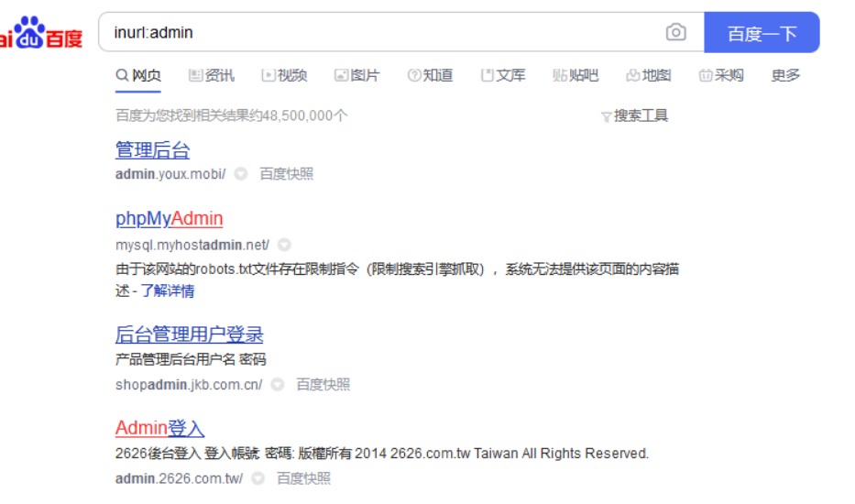
Task: Click the 百度一下 search button
Action: (x=762, y=33)
